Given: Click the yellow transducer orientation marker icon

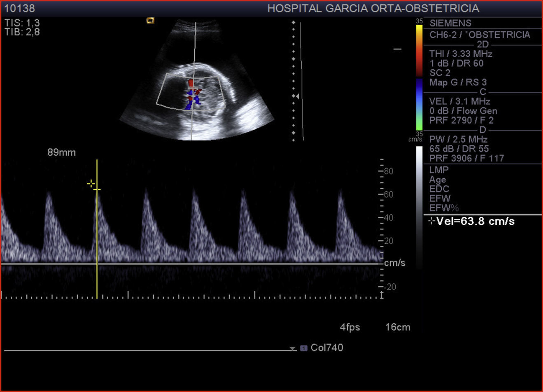Looking at the screenshot, I should tap(151, 20).
